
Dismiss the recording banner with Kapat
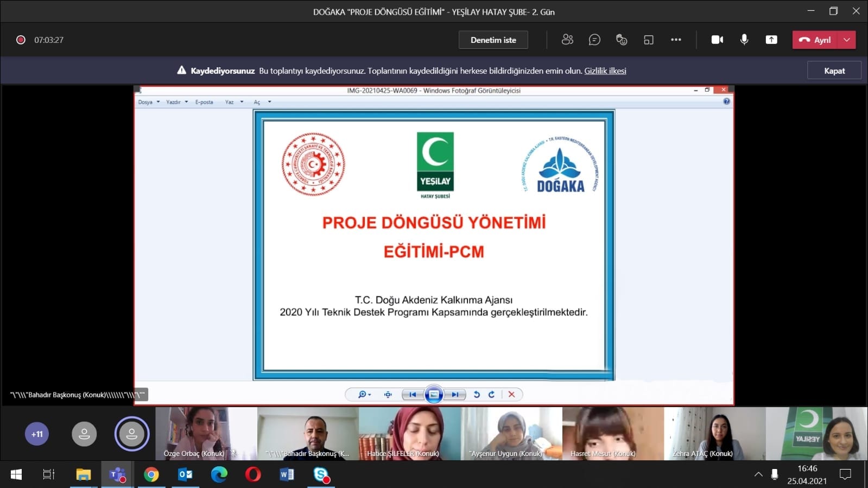[x=834, y=71]
